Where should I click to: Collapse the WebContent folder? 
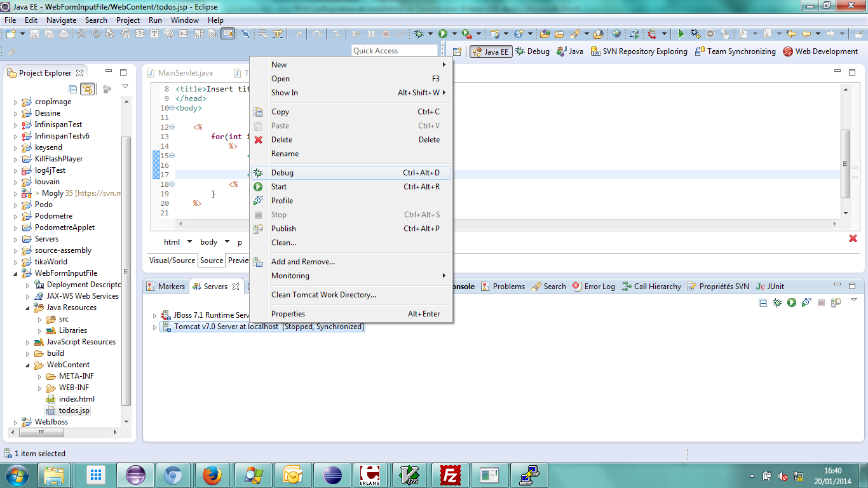point(28,365)
